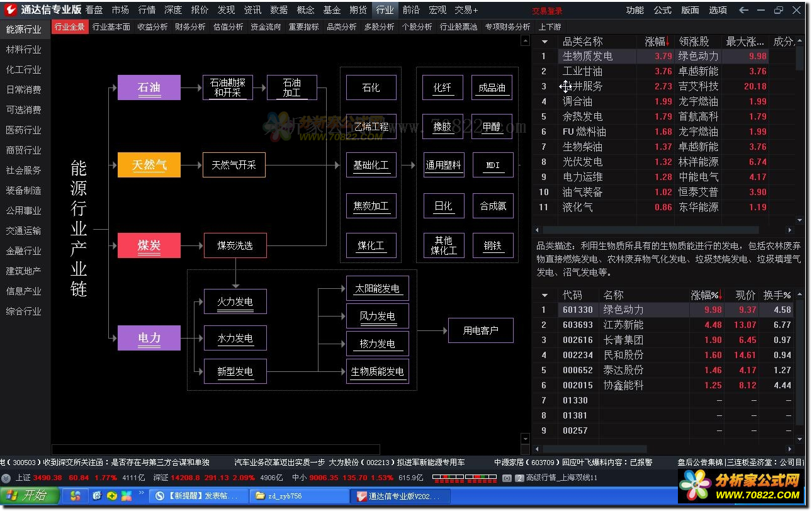Click the green quick-launch icon
Viewport: 812px width, 511px height.
tap(112, 496)
